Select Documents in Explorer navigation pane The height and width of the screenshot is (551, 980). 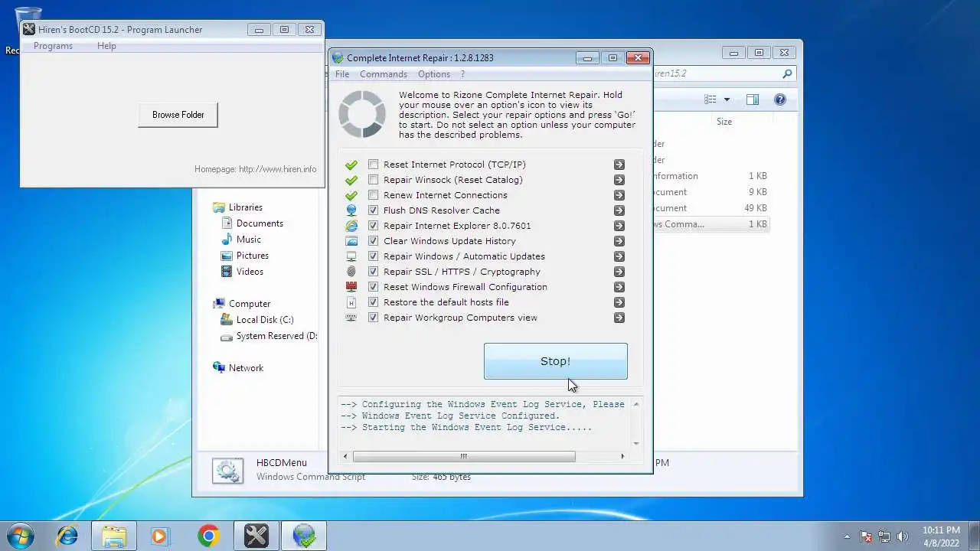point(260,223)
